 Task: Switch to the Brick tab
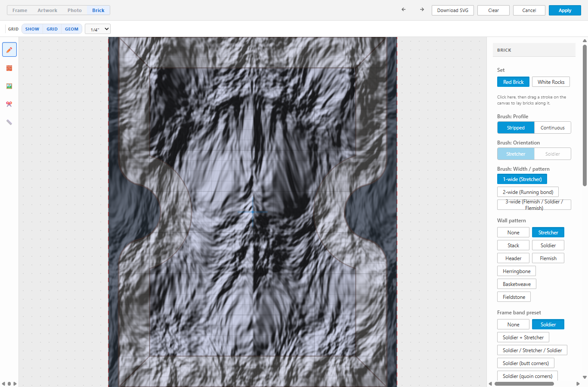(98, 10)
